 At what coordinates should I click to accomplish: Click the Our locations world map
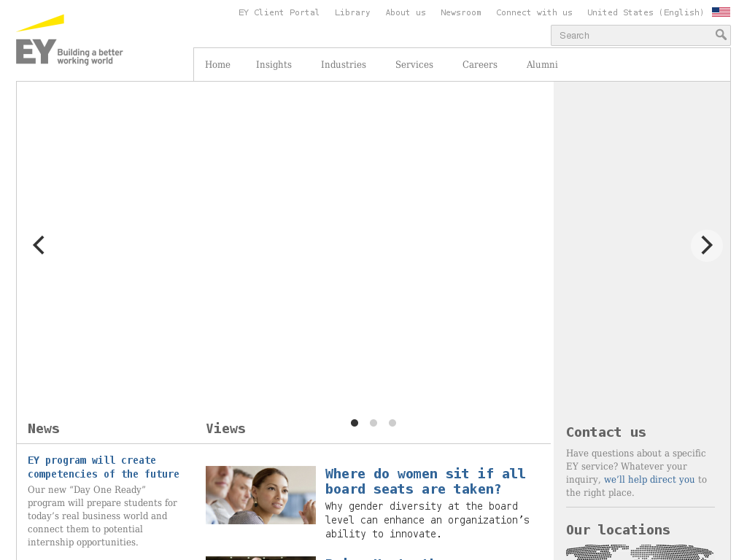(x=640, y=553)
